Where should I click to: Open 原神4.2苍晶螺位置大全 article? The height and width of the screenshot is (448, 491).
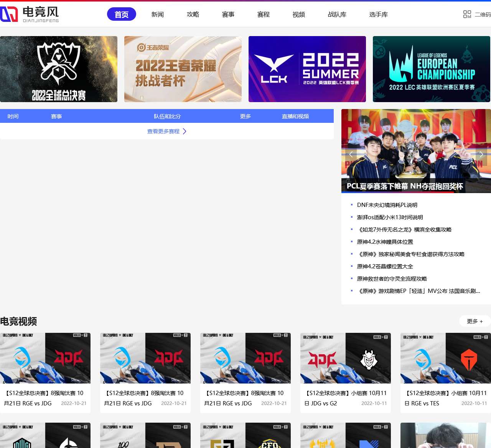pos(385,266)
